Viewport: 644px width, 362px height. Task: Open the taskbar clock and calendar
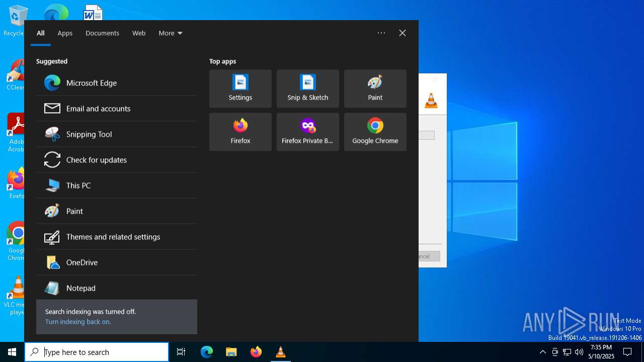[601, 352]
